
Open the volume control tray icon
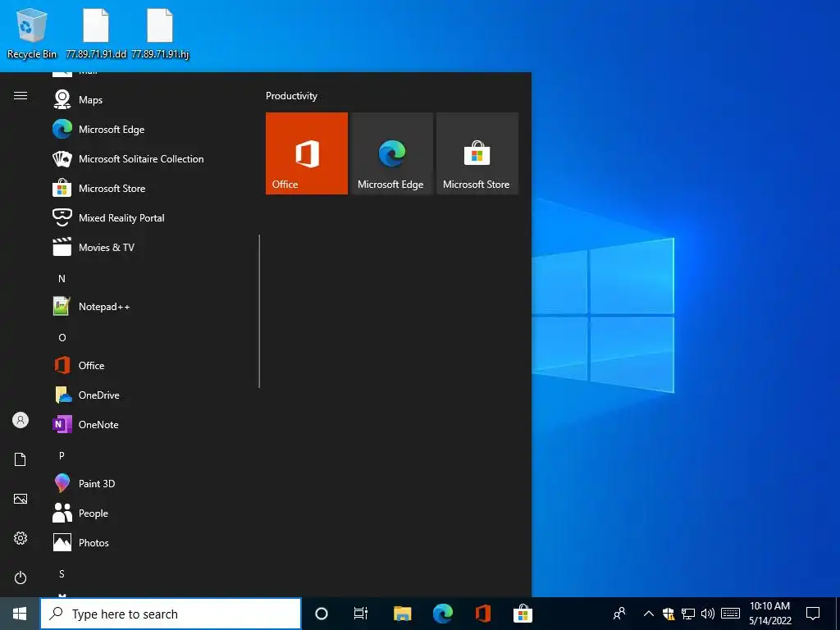(708, 614)
